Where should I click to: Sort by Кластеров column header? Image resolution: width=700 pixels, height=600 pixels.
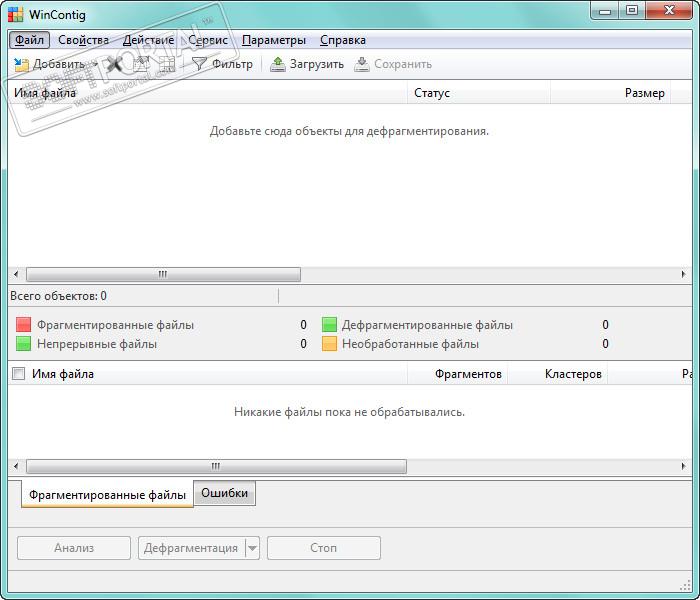pos(558,374)
